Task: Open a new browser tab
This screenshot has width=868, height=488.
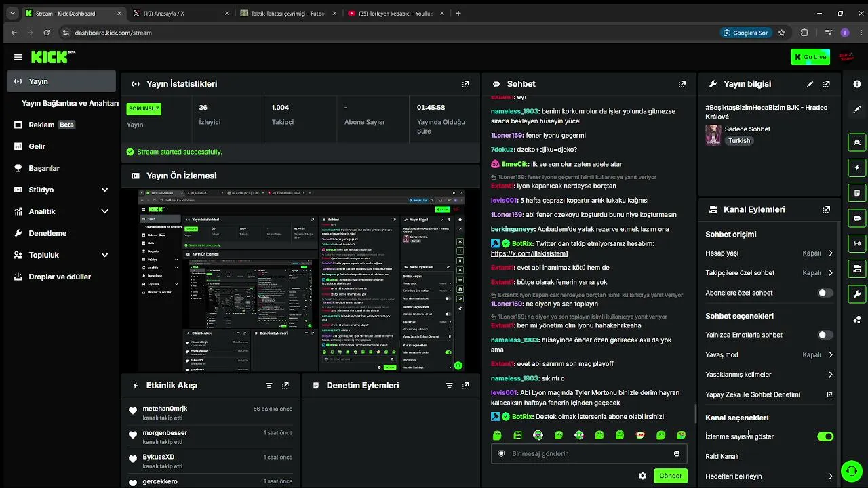Action: (x=458, y=13)
